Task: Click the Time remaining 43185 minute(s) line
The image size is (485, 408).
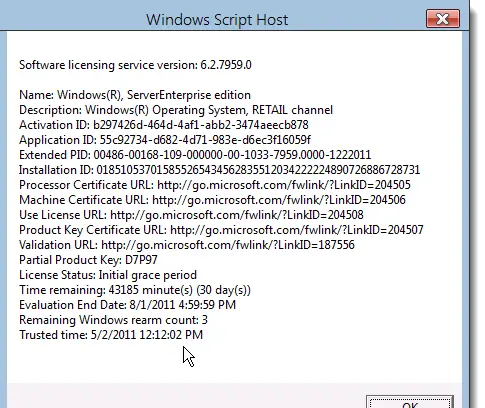Action: (x=135, y=290)
